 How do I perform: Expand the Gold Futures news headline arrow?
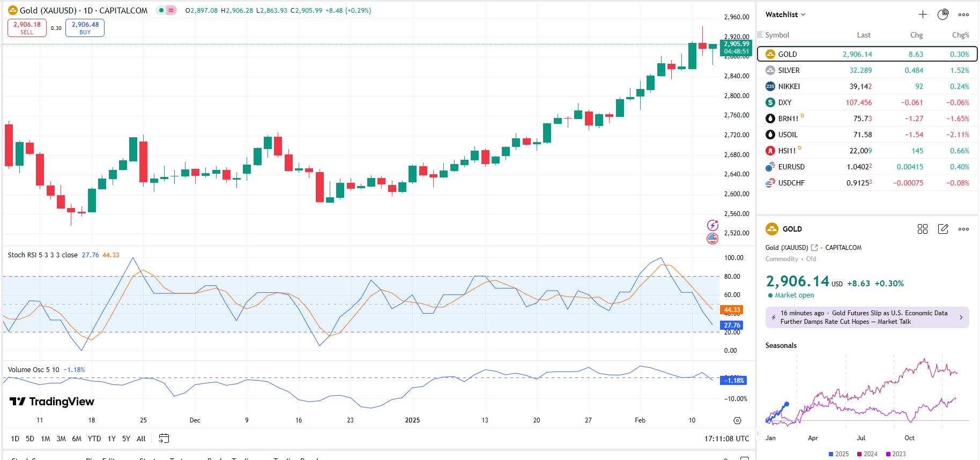pyautogui.click(x=961, y=317)
